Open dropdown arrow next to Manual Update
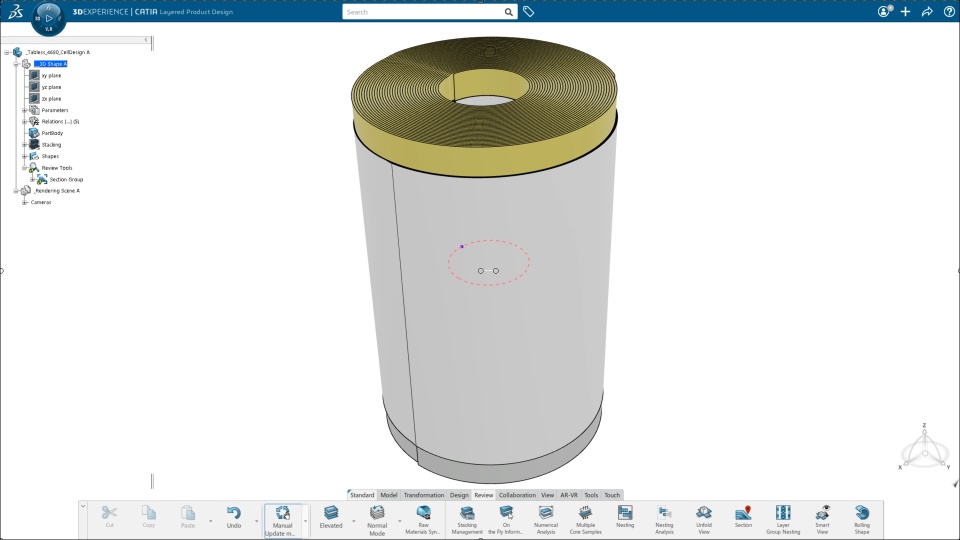The image size is (960, 540). point(306,521)
